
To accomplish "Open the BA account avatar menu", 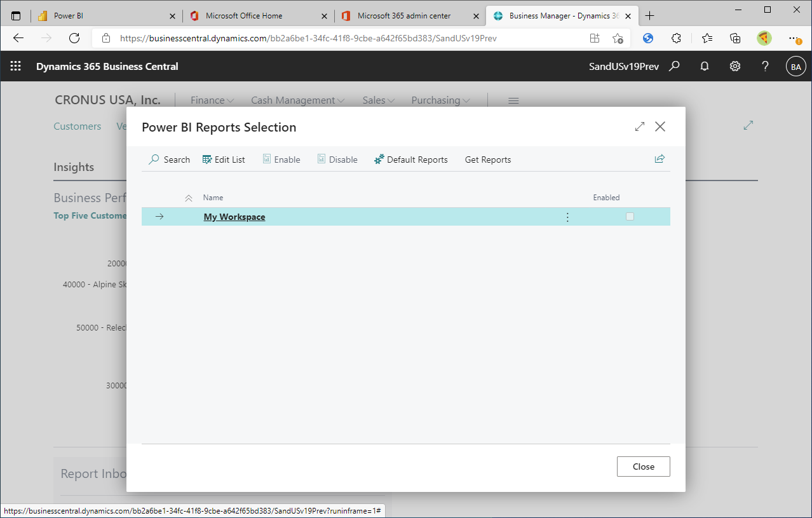I will 796,66.
